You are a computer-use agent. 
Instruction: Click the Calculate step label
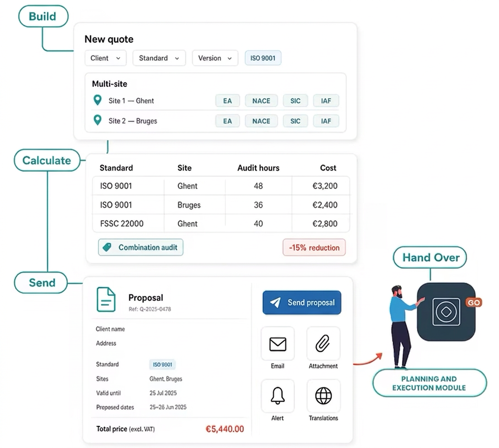47,160
